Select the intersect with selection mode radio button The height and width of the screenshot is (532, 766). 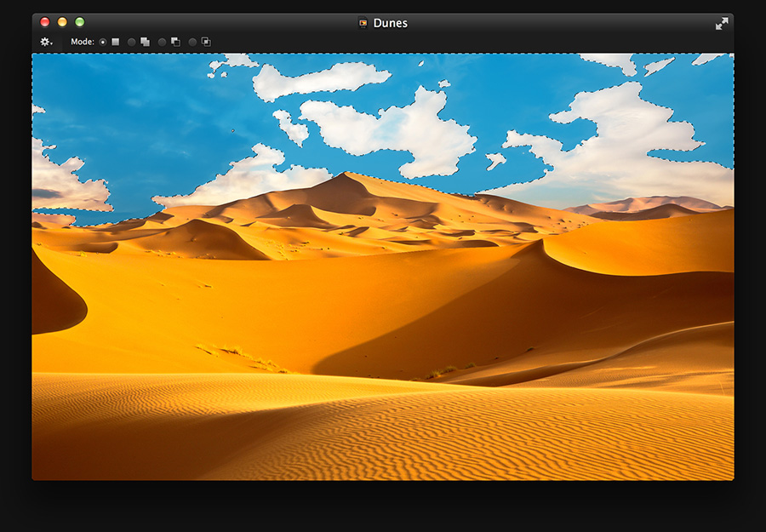coord(192,42)
